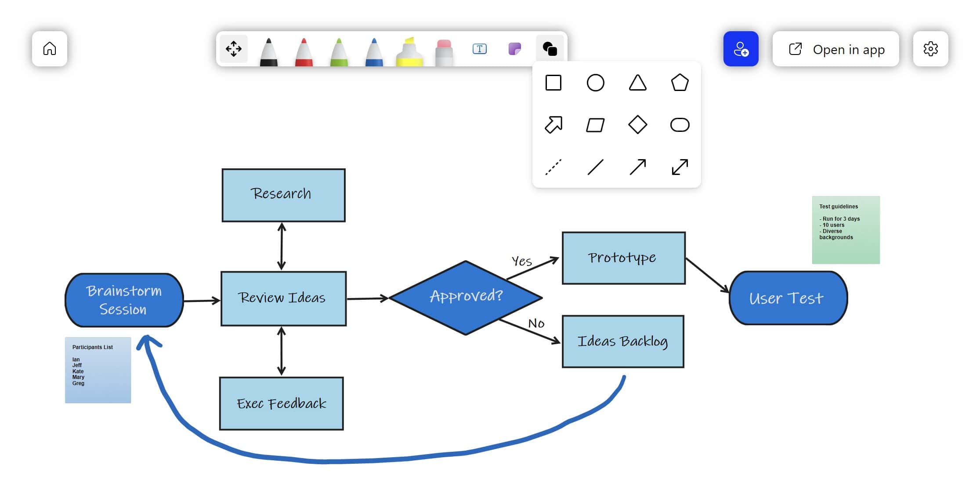Click the Home button
This screenshot has width=980, height=484.
pyautogui.click(x=50, y=49)
